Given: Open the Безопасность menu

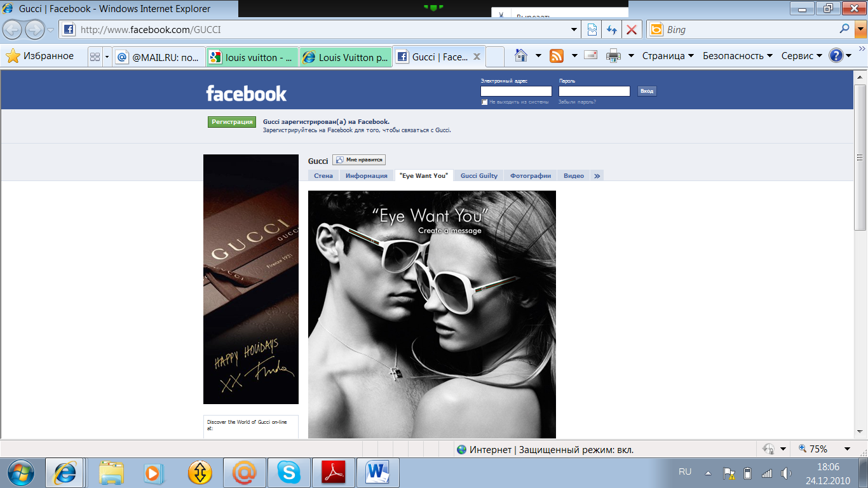Looking at the screenshot, I should [x=738, y=56].
